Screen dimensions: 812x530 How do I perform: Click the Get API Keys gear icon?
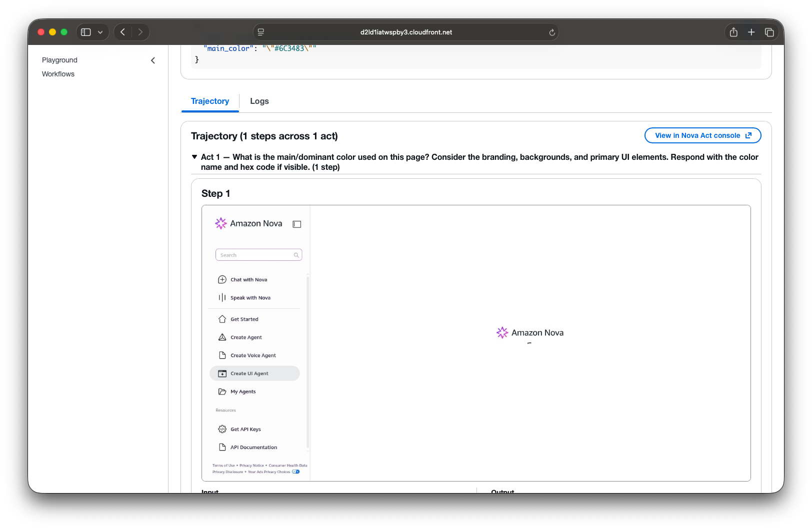tap(222, 429)
